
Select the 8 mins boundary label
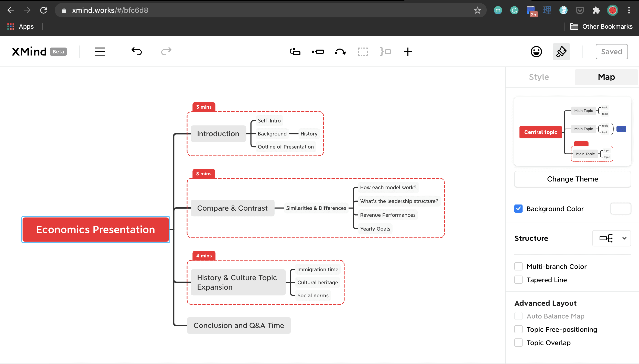(204, 174)
